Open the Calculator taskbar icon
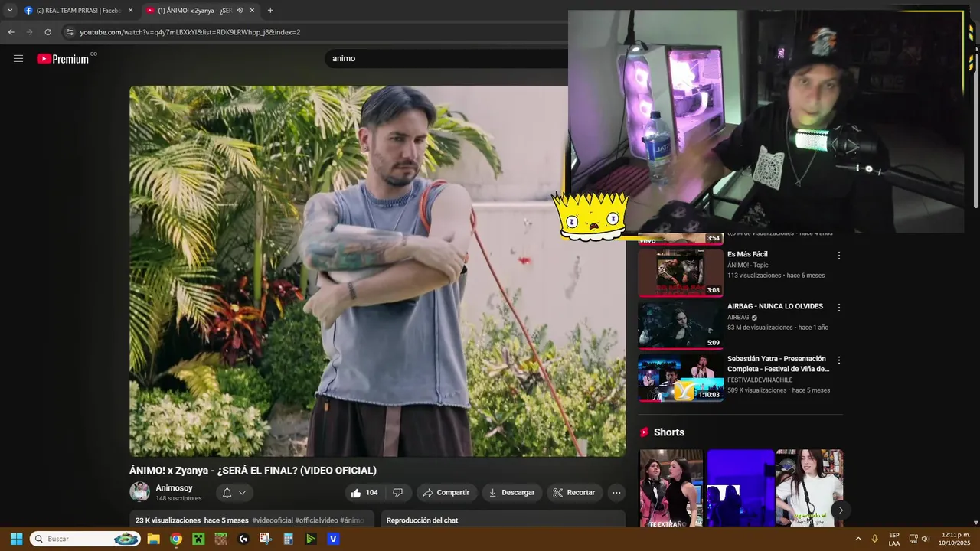 point(289,539)
